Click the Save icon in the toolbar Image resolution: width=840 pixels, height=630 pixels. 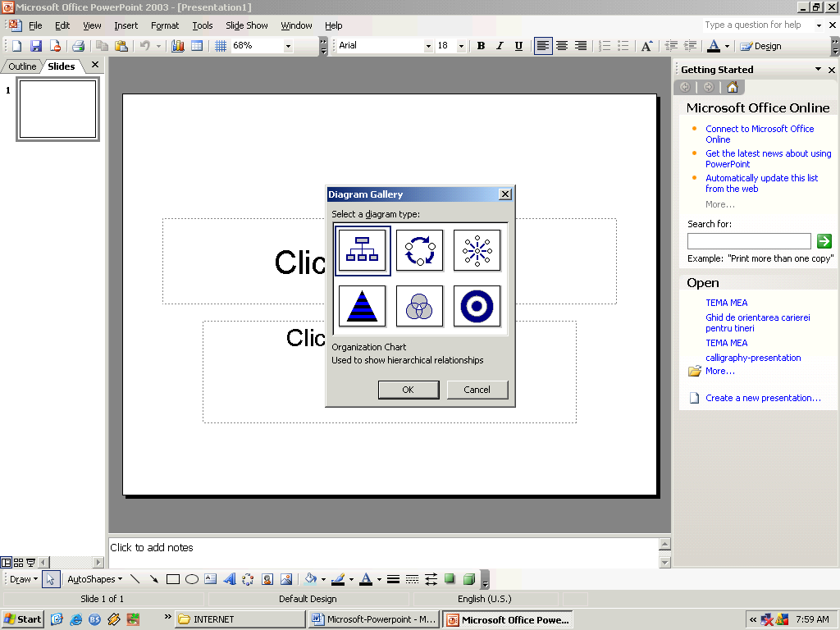pos(36,46)
